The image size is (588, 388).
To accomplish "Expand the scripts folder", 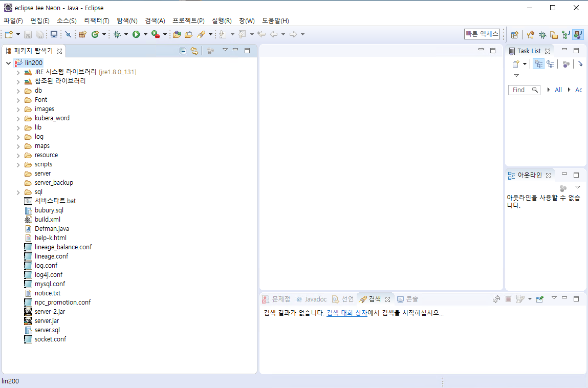I will click(18, 165).
